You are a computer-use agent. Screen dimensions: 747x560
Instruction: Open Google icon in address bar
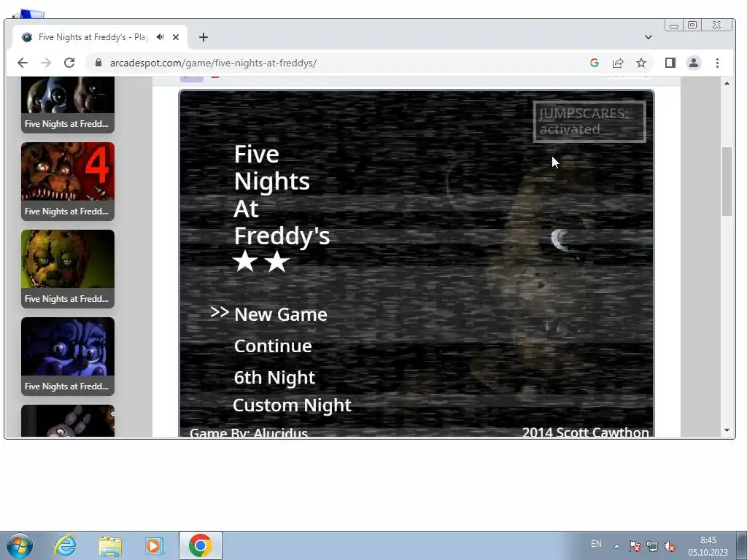tap(594, 63)
